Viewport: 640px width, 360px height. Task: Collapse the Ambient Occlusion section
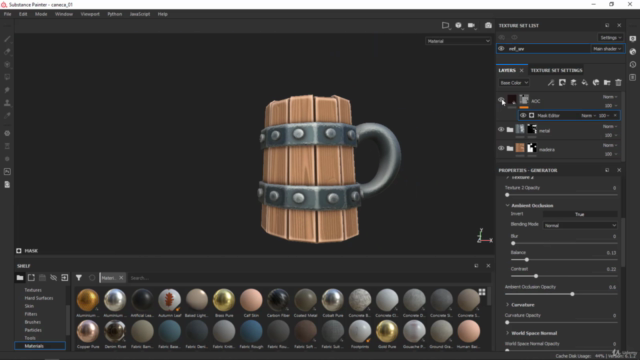coord(507,205)
